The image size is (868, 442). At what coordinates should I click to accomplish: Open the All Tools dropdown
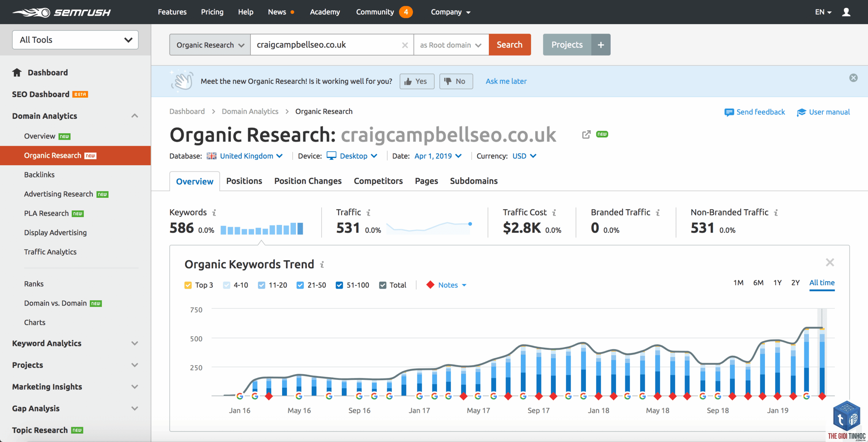[x=75, y=40]
